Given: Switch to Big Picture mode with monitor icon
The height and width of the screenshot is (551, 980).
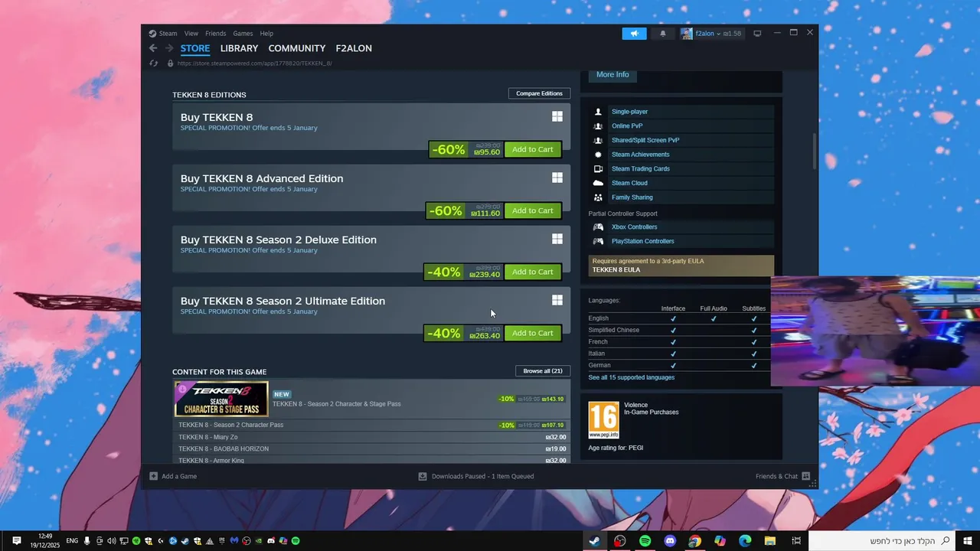Looking at the screenshot, I should [757, 34].
